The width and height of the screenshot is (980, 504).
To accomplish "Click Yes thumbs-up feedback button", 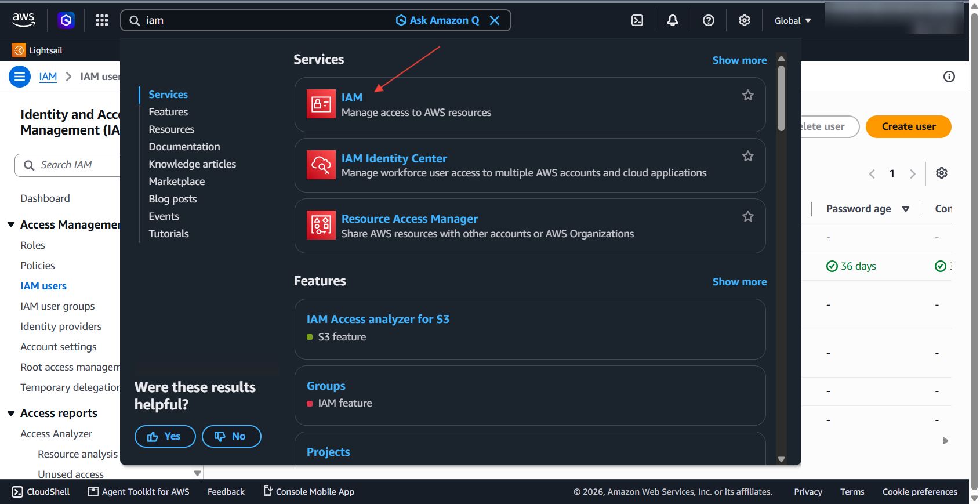I will [x=165, y=437].
